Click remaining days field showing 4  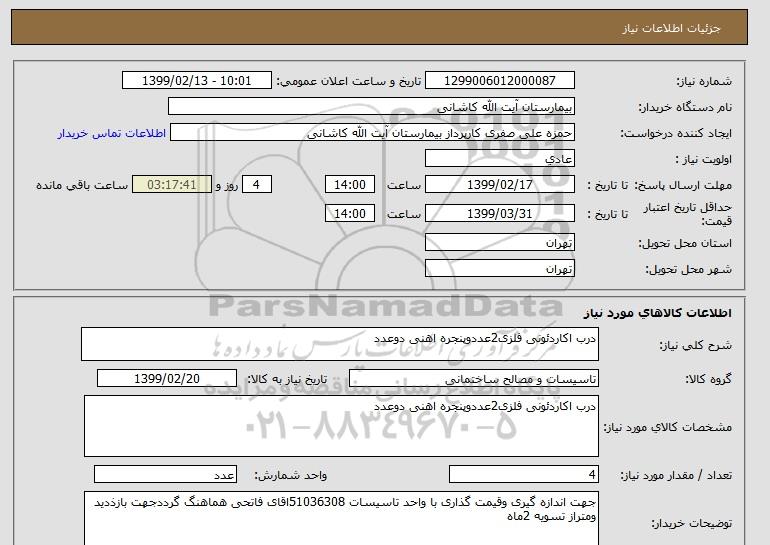(x=256, y=185)
